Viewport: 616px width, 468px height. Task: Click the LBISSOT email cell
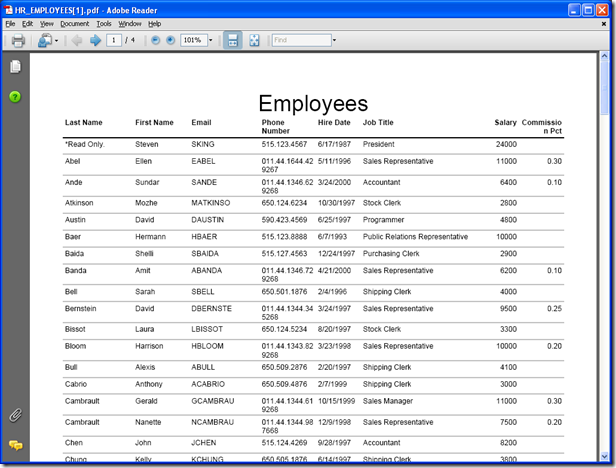(207, 329)
